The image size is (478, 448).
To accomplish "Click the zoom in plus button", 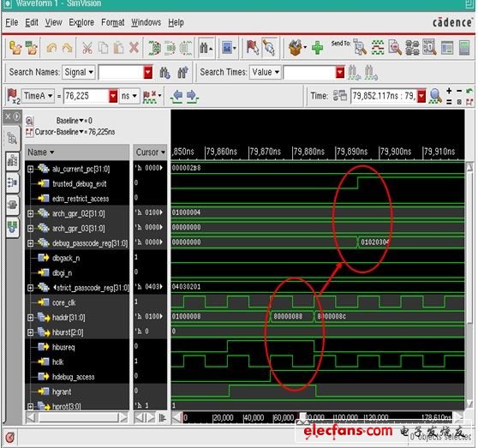I will click(x=449, y=91).
